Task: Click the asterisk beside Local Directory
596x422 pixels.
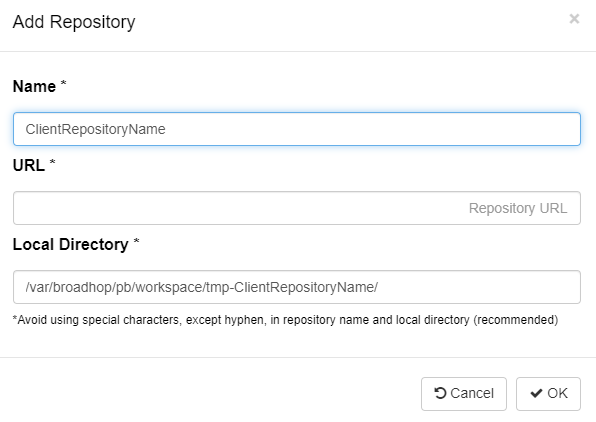Action: [x=136, y=241]
